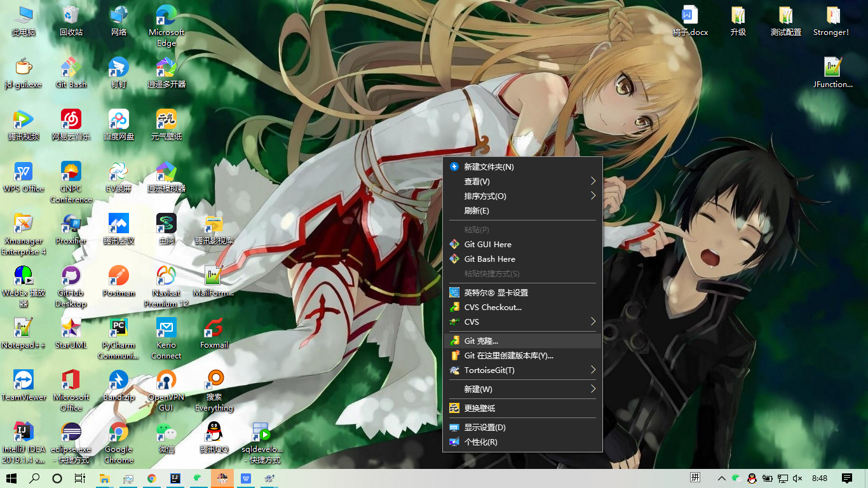The width and height of the screenshot is (868, 488).
Task: Open the Windows Start menu
Action: [11, 478]
